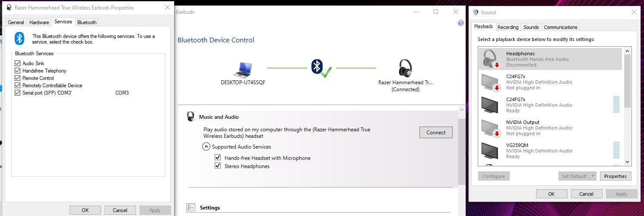Image resolution: width=644 pixels, height=216 pixels.
Task: Click the NVIDIA Output monitor icon
Action: tap(491, 128)
